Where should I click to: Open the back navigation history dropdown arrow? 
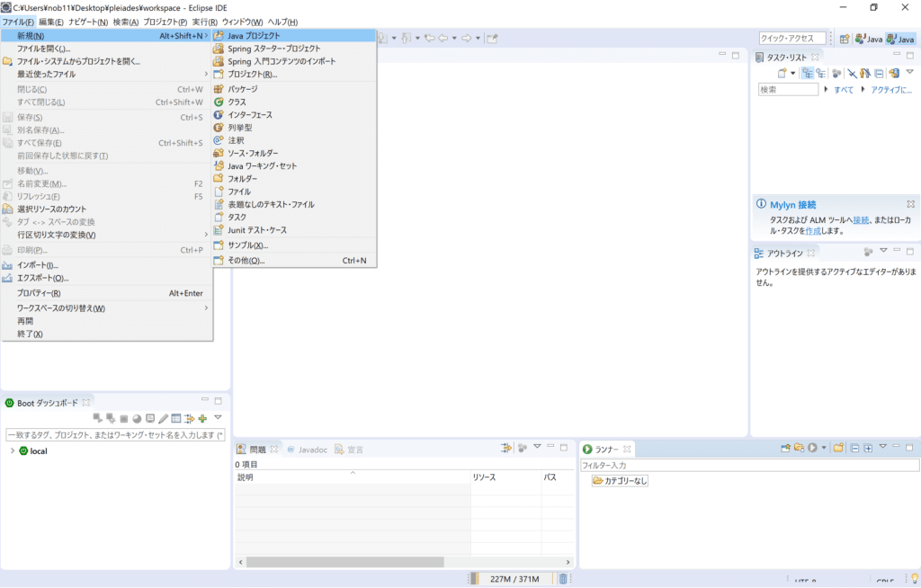click(x=454, y=36)
